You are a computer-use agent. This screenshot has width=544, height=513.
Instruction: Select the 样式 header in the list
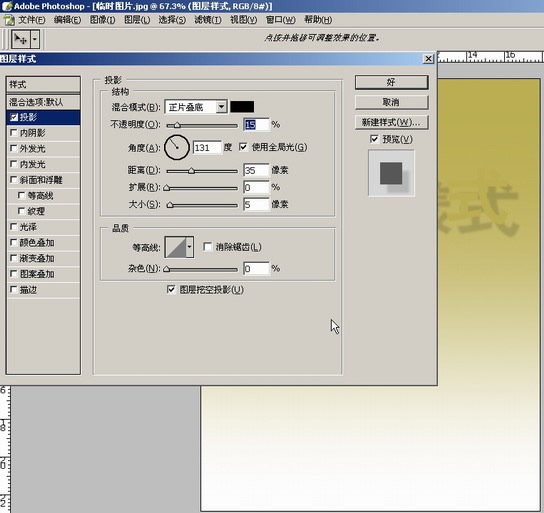(43, 84)
